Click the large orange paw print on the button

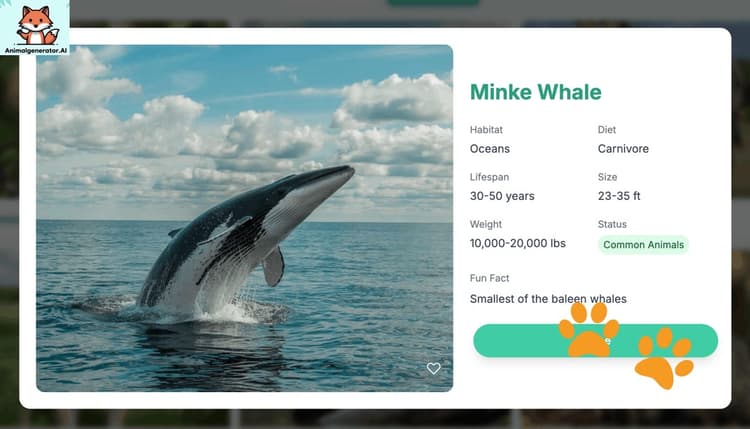click(x=589, y=330)
